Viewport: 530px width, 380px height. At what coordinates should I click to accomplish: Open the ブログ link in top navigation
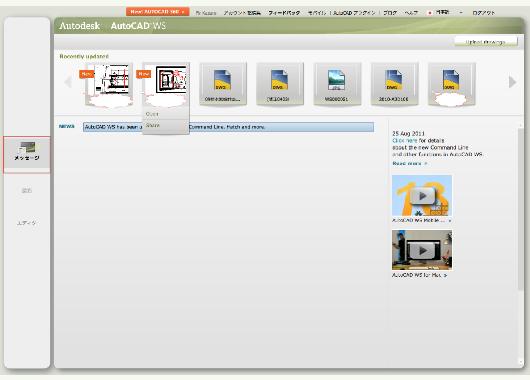pyautogui.click(x=390, y=13)
